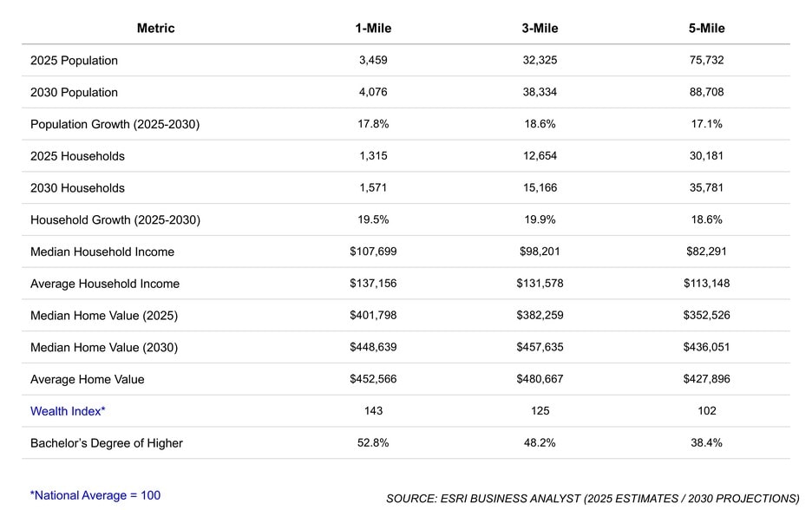
Task: Click Bachelor's Degree of Higher label
Action: (107, 443)
